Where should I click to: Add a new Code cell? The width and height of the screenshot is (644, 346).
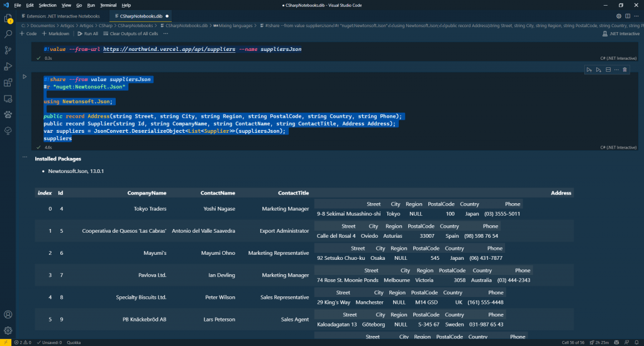(x=28, y=34)
